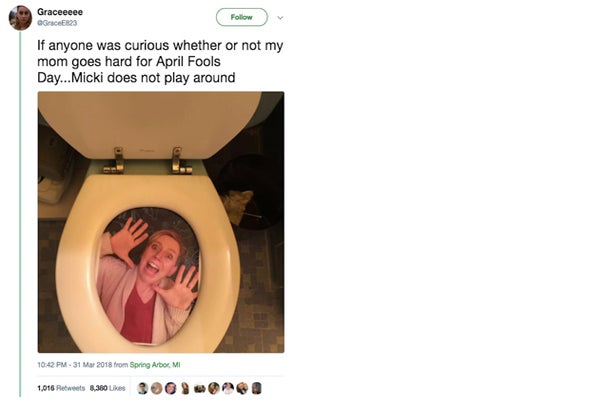Viewport: 590px width, 400px height.
Task: Open seventh liker avatar in the row
Action: [x=228, y=388]
